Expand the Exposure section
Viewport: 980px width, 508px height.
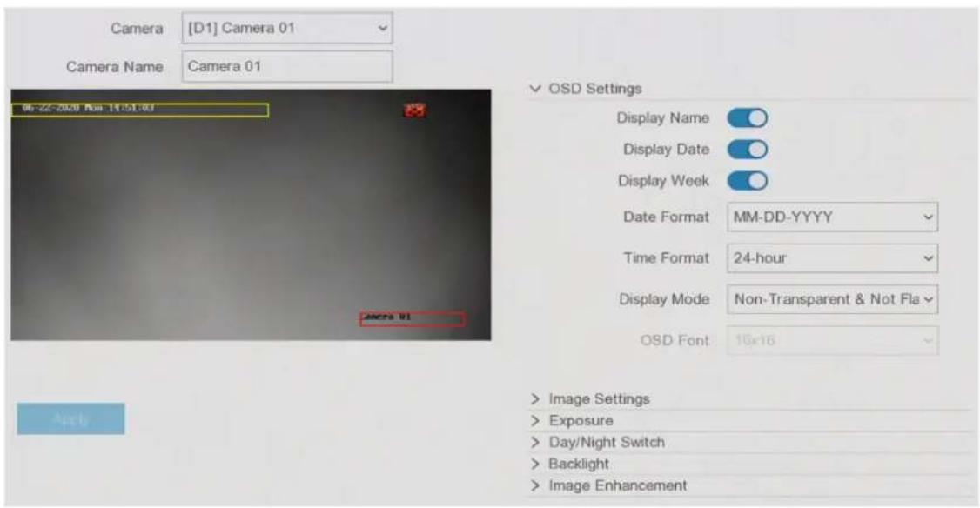coord(572,420)
